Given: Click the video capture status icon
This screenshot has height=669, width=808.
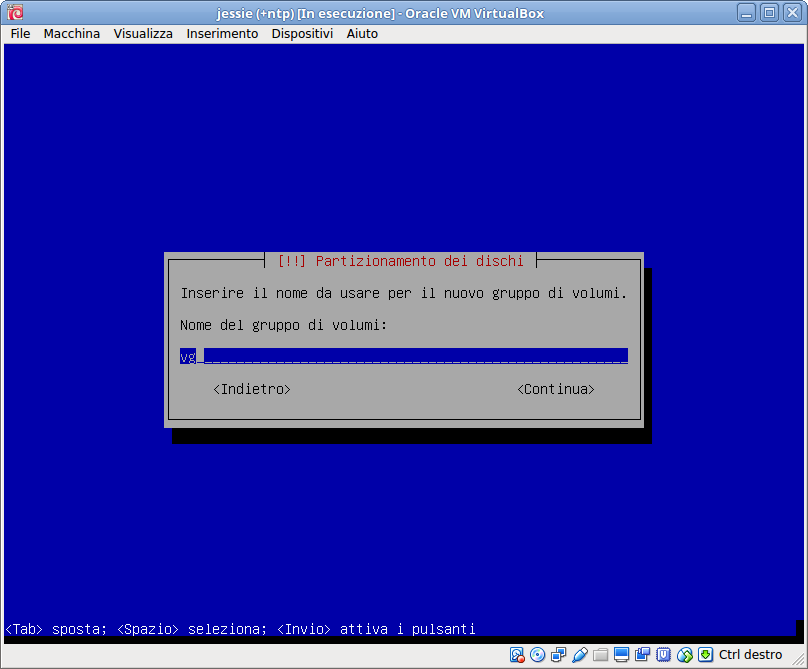Looking at the screenshot, I should (643, 655).
